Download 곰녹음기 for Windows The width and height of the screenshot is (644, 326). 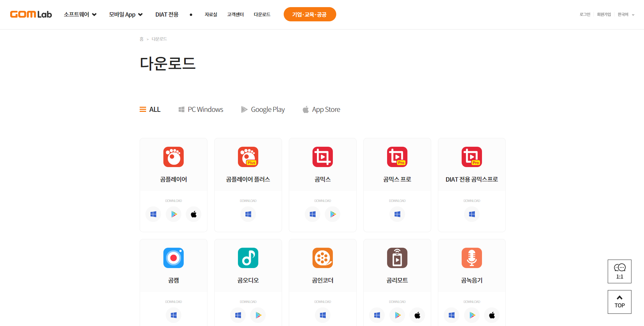pyautogui.click(x=452, y=315)
